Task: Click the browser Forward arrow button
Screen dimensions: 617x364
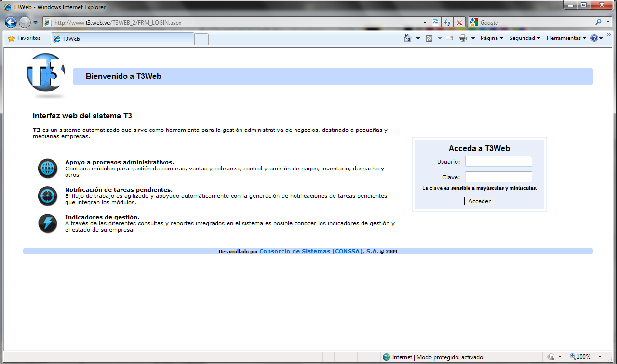Action: [x=25, y=22]
